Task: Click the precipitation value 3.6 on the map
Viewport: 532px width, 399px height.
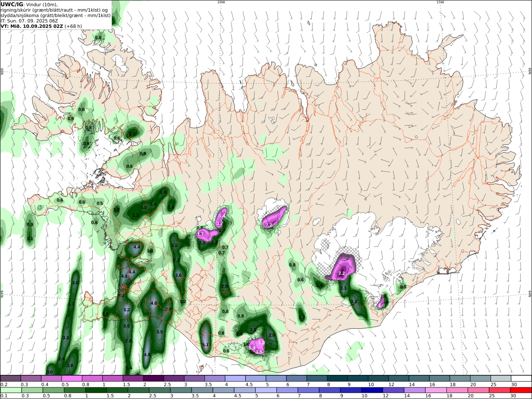Action: point(178,275)
